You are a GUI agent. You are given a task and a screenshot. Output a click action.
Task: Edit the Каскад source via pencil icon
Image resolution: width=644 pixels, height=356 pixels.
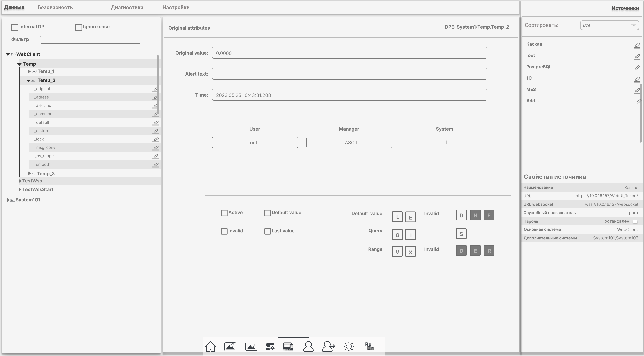[x=637, y=45]
